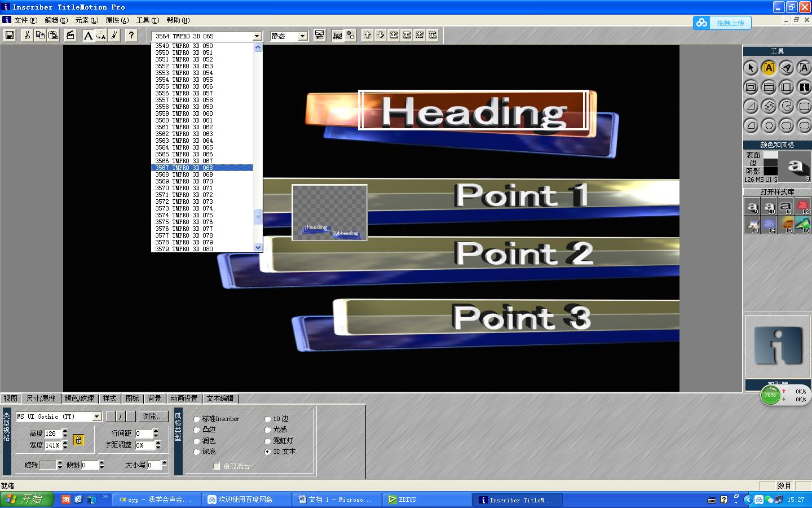Click the monitor preview toolbar icon
Viewport: 812px width, 508px height.
tap(320, 36)
